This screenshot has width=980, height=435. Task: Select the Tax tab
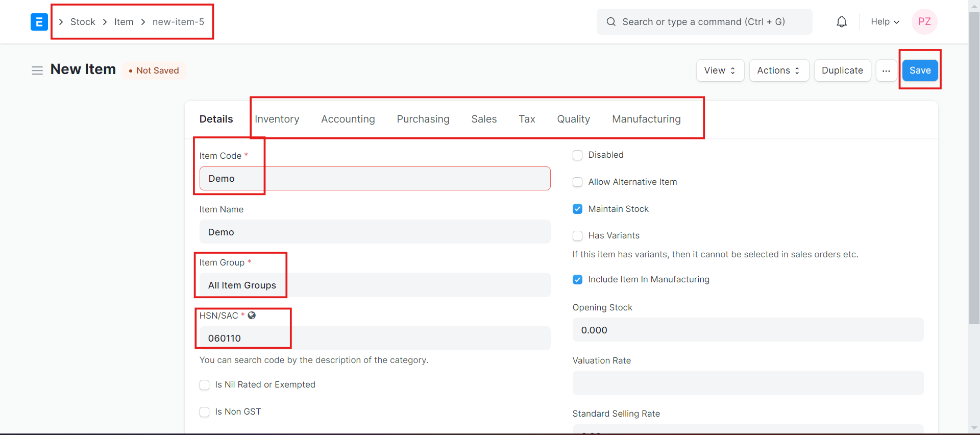(x=527, y=119)
